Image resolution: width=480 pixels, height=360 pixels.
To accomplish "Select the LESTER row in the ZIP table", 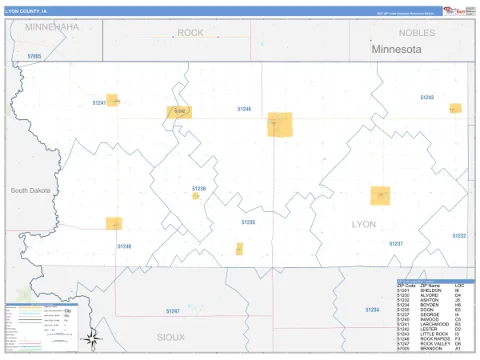I will (x=436, y=329).
